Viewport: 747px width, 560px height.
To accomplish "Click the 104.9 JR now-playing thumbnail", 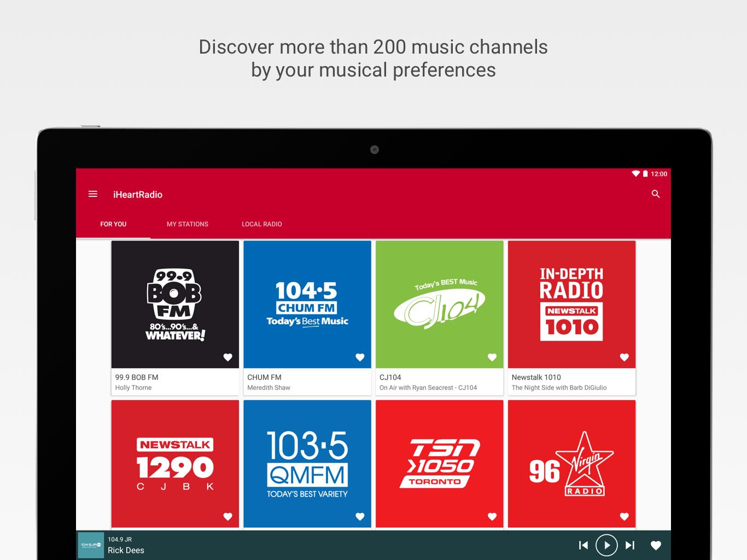I will (x=91, y=545).
